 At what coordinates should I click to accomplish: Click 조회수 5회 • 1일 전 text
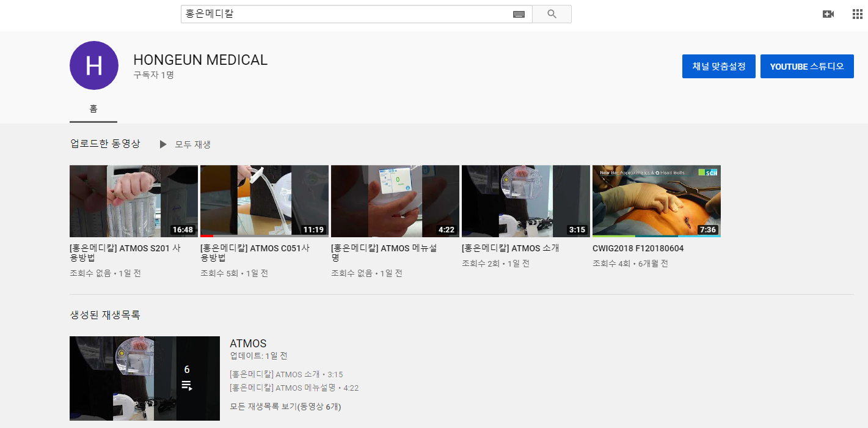click(x=234, y=273)
